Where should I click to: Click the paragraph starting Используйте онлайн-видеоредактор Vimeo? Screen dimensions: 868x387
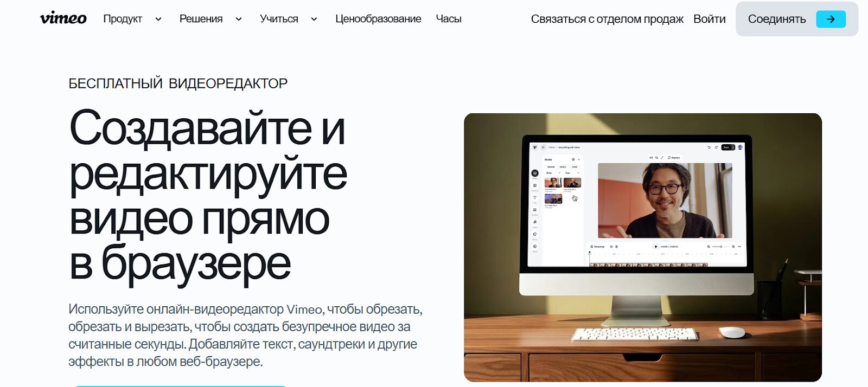coord(245,335)
